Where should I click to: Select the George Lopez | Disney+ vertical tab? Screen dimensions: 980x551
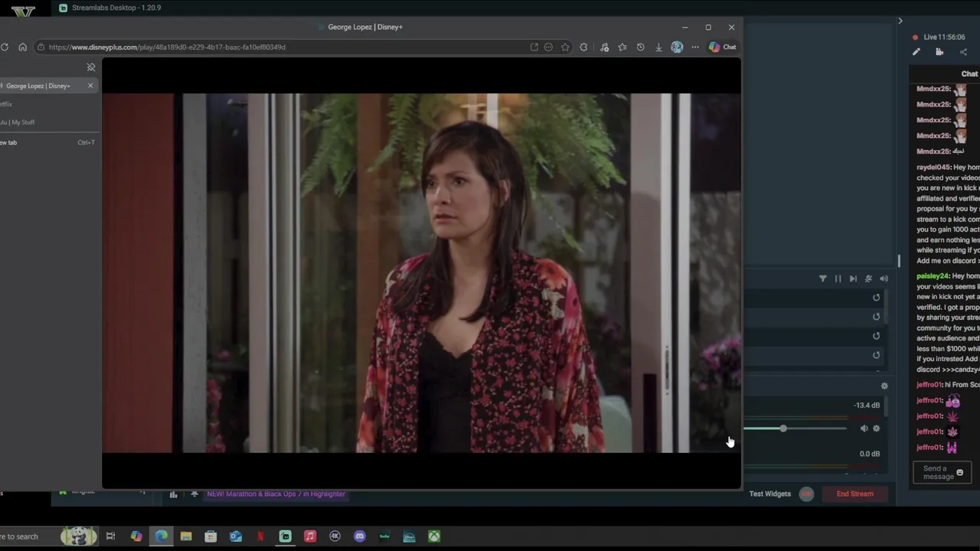(x=47, y=86)
